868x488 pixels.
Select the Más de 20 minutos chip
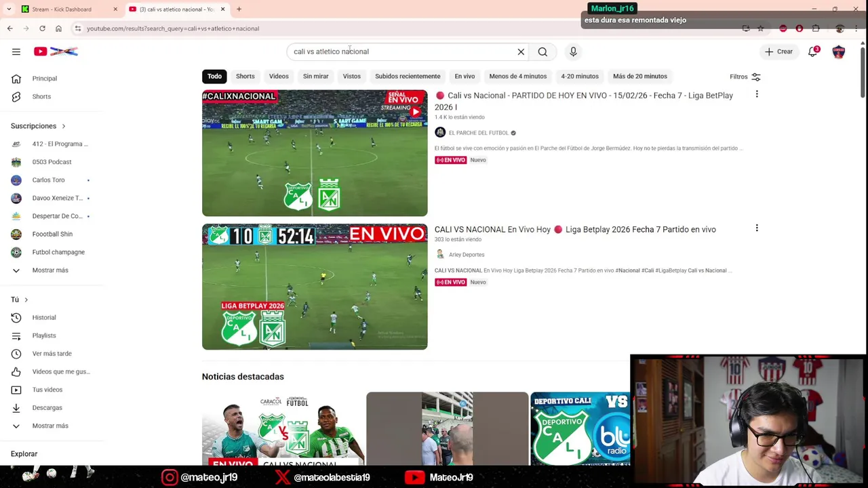pos(640,76)
